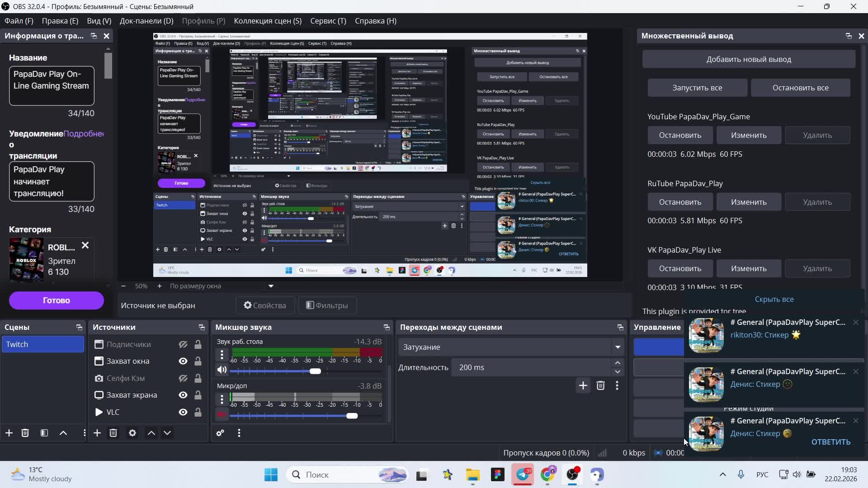Open the Коллекция сцен menu
868x488 pixels.
[x=267, y=21]
